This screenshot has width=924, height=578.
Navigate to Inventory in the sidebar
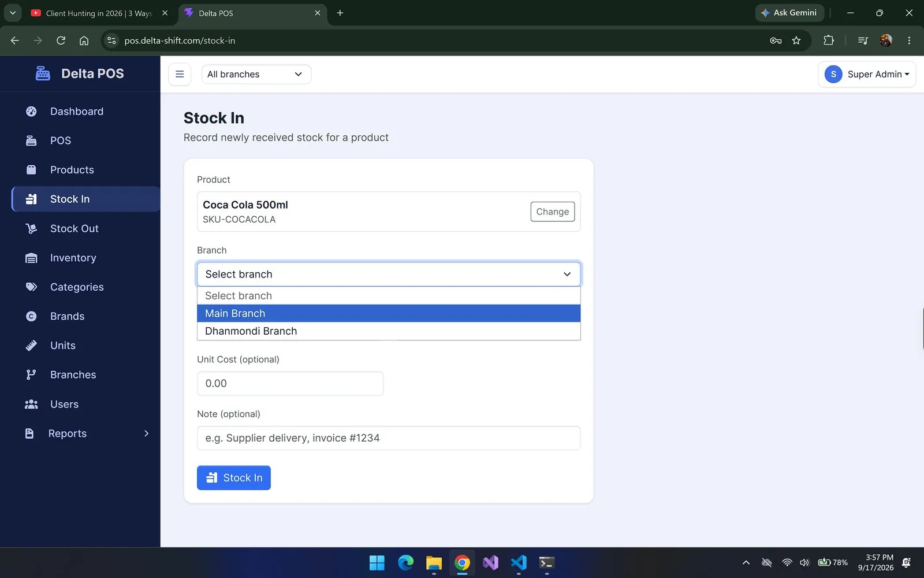[x=85, y=258]
